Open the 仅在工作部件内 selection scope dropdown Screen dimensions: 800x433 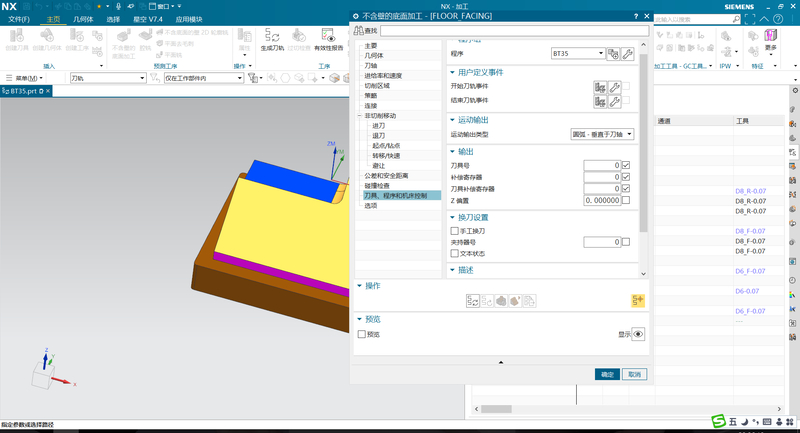click(204, 78)
